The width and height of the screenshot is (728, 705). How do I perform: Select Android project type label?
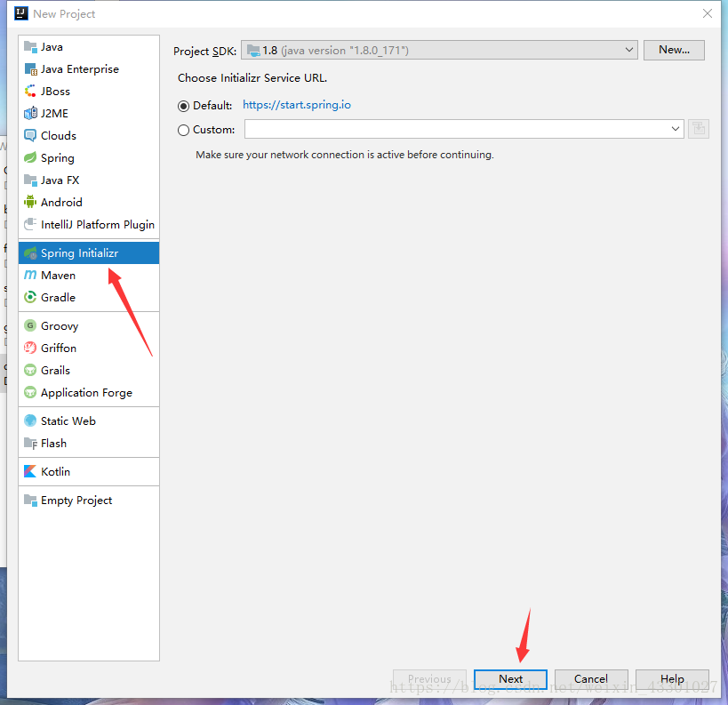(61, 203)
